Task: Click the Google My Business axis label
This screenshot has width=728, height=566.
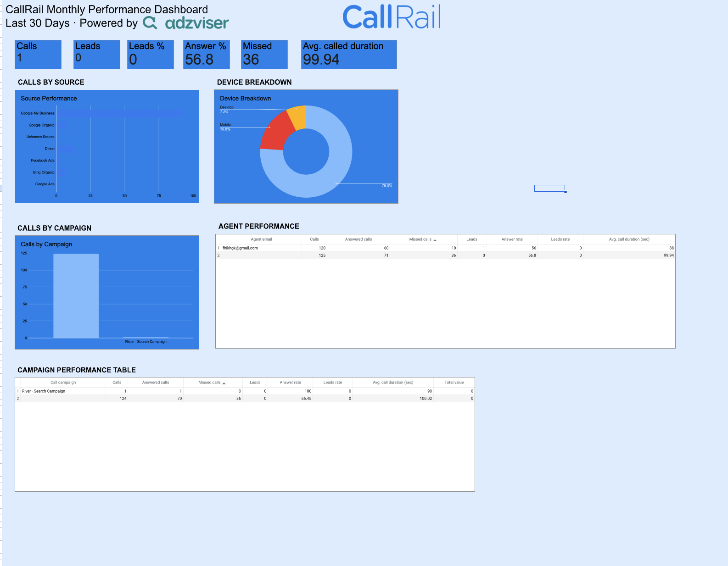Action: coord(38,113)
